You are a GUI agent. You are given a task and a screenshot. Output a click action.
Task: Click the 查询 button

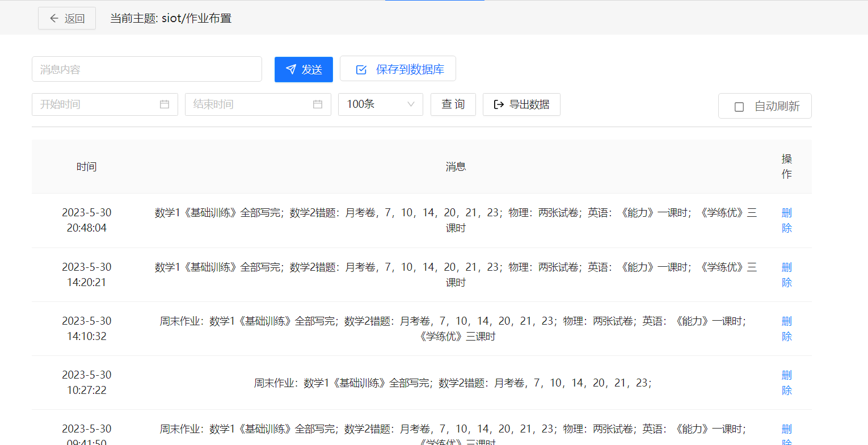click(x=453, y=104)
